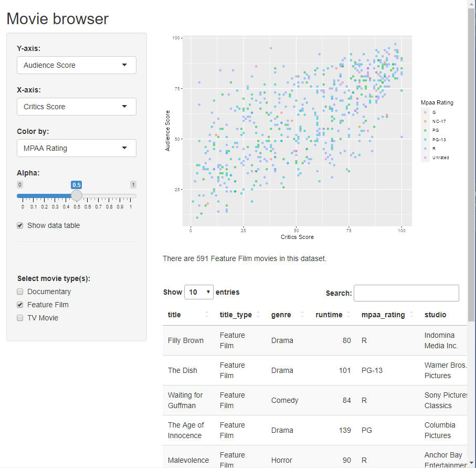Click the Unrated legend marker
The height and width of the screenshot is (468, 476).
[426, 158]
